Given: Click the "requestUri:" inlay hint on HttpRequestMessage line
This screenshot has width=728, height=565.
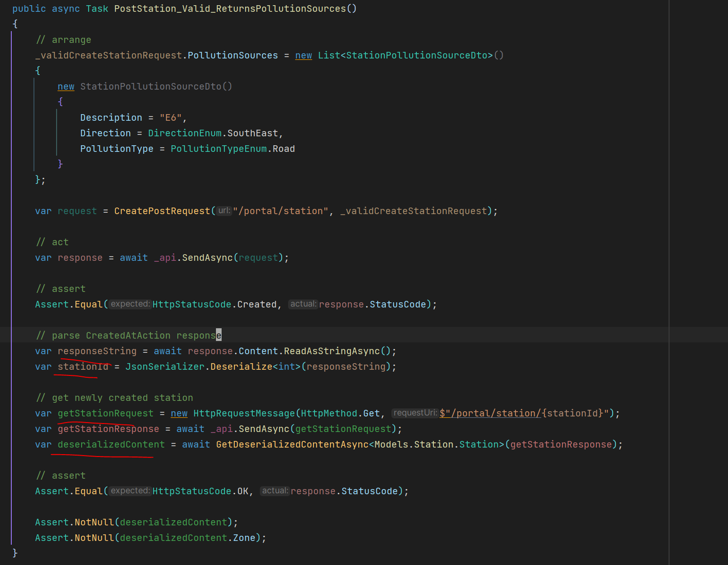Looking at the screenshot, I should coord(414,413).
